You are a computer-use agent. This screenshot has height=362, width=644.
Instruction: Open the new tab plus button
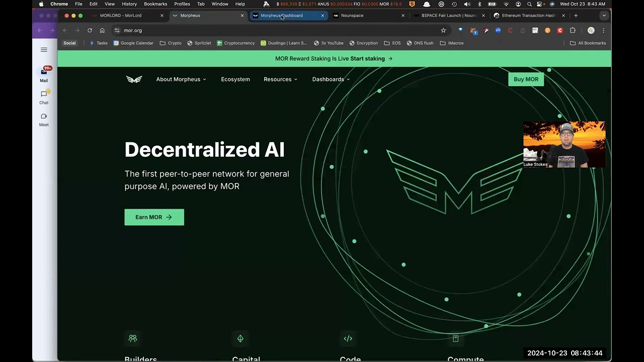click(x=576, y=16)
